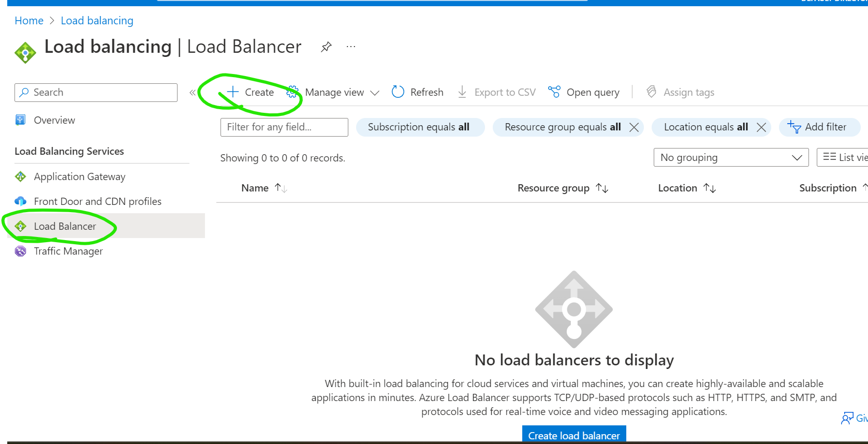Remove the Location equals all filter
Screen dimensions: 868x444
coord(761,127)
